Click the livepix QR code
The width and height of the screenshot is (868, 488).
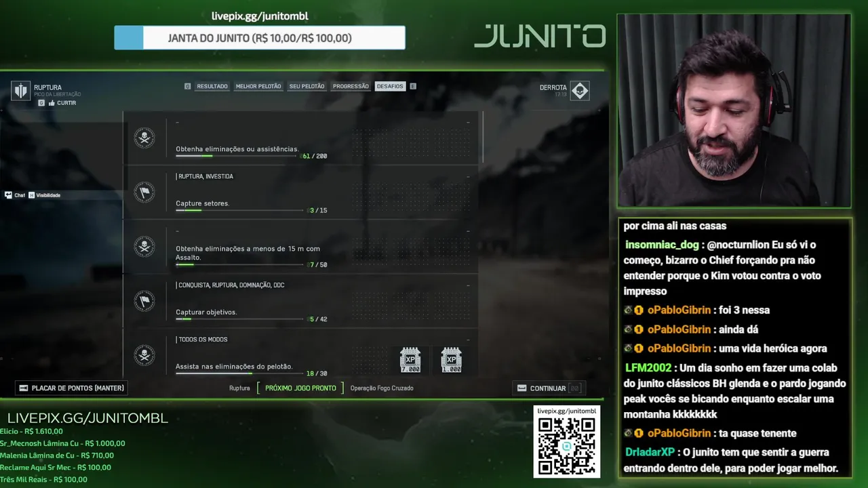(x=567, y=446)
